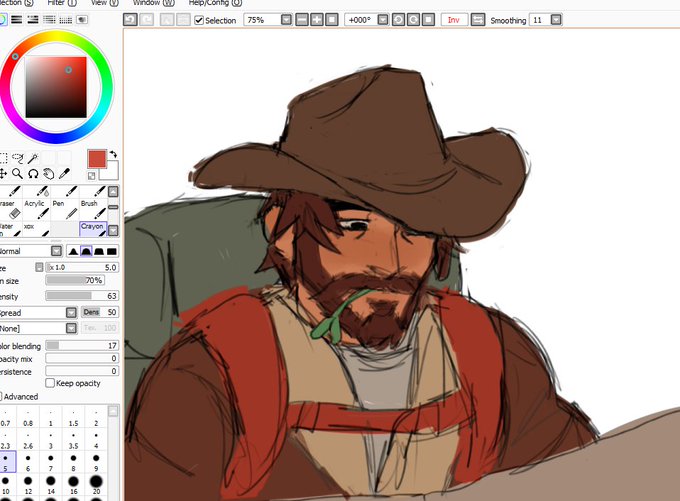
Task: Enable Keep opacity checkbox
Action: tap(50, 383)
